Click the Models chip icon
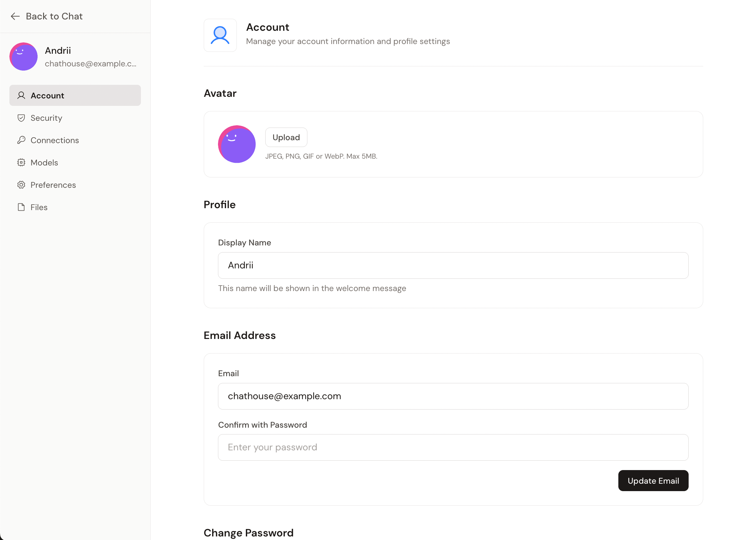The width and height of the screenshot is (756, 540). pyautogui.click(x=21, y=163)
